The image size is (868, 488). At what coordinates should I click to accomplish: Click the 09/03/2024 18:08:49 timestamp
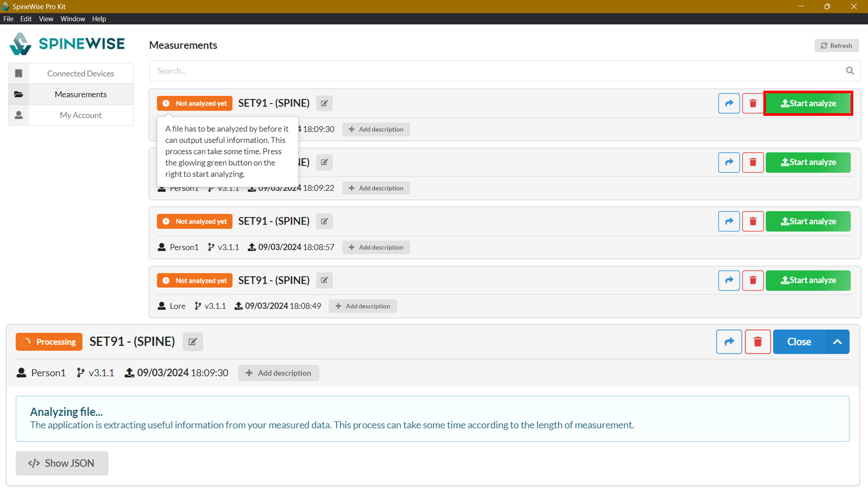click(x=283, y=306)
